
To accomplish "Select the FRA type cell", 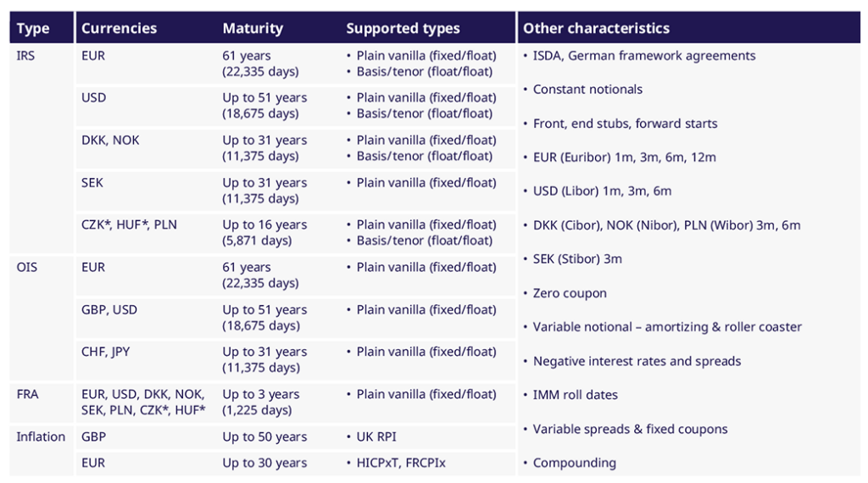I will [x=27, y=395].
